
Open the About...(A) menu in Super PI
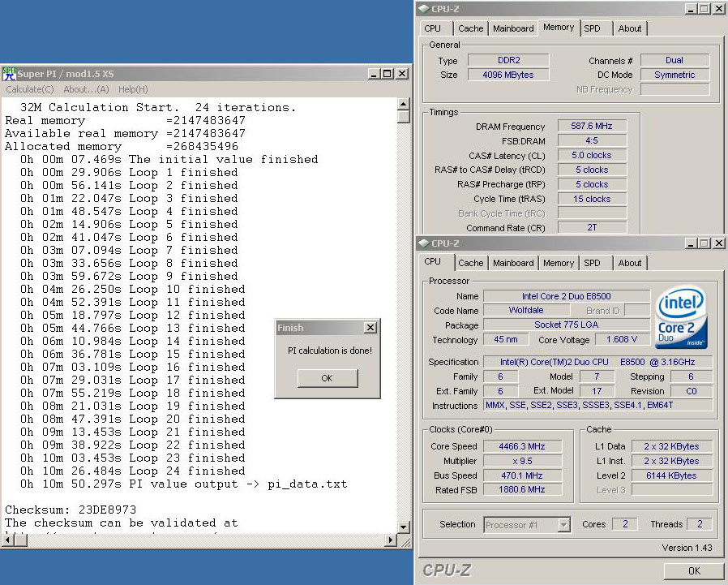pyautogui.click(x=87, y=89)
